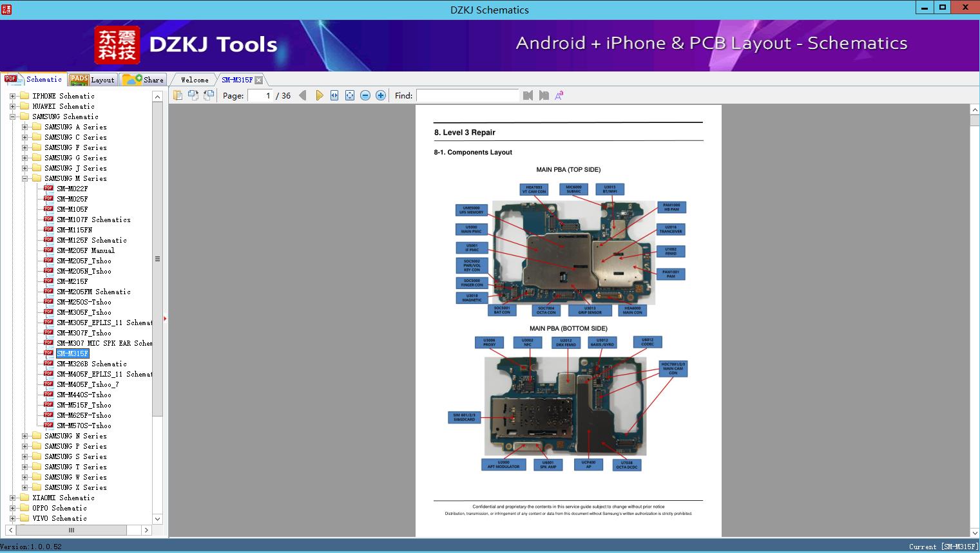Click the tree panel scroll up arrow
Image resolution: width=980 pixels, height=553 pixels.
[157, 97]
